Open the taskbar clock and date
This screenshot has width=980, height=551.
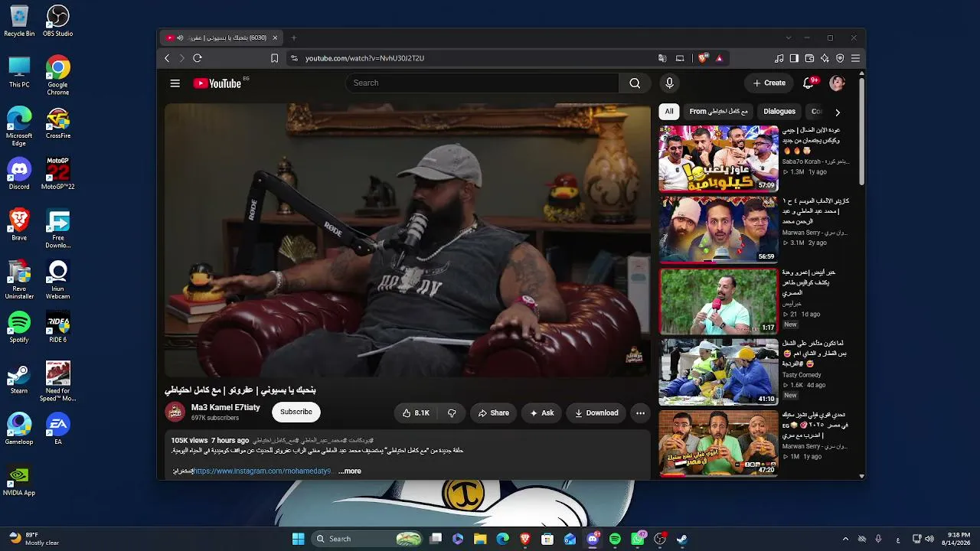[x=959, y=539]
